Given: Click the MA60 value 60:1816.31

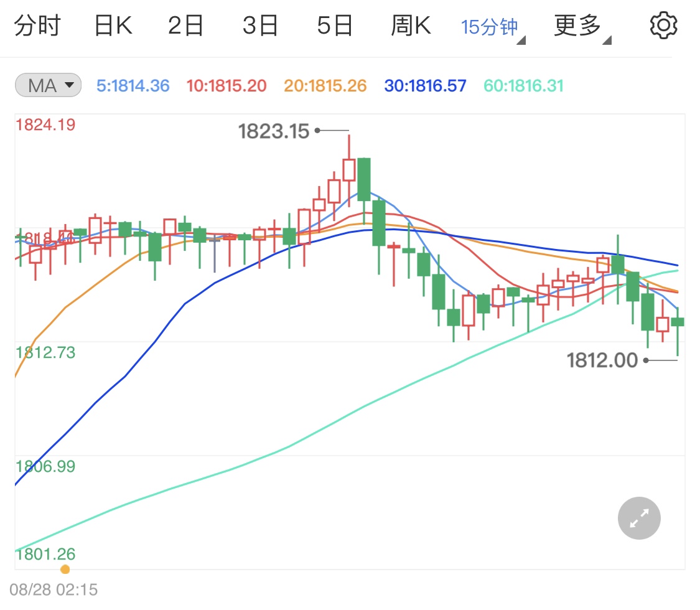Looking at the screenshot, I should pyautogui.click(x=524, y=86).
